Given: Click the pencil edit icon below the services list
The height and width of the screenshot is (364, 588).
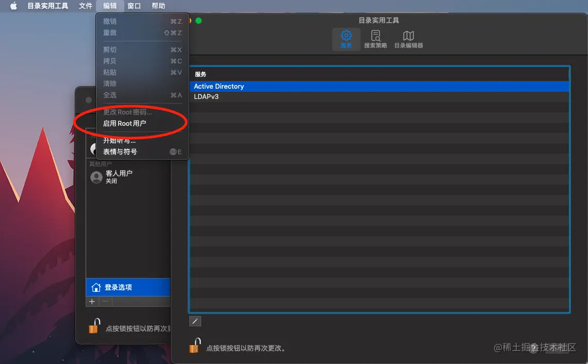Looking at the screenshot, I should click(195, 321).
